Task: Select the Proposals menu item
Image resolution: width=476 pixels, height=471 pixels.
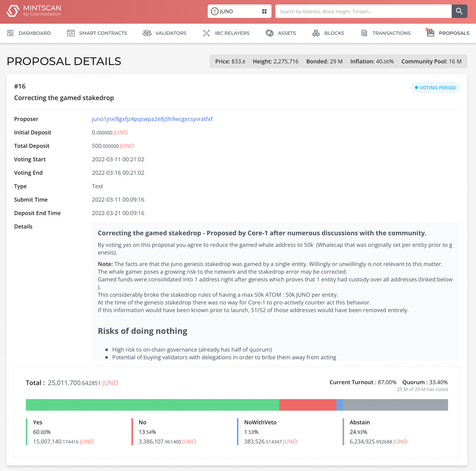Action: pos(448,33)
